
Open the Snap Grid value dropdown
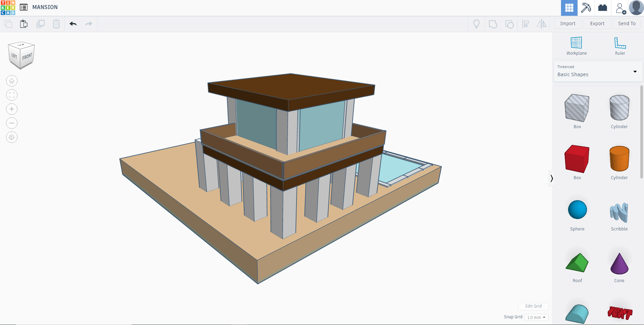point(536,317)
